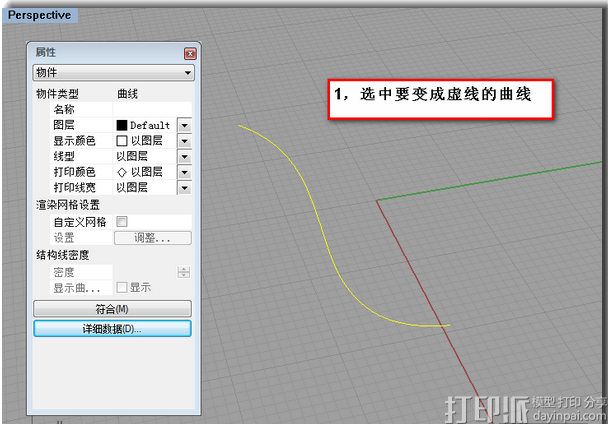Click the 属性 panel title text

[46, 52]
